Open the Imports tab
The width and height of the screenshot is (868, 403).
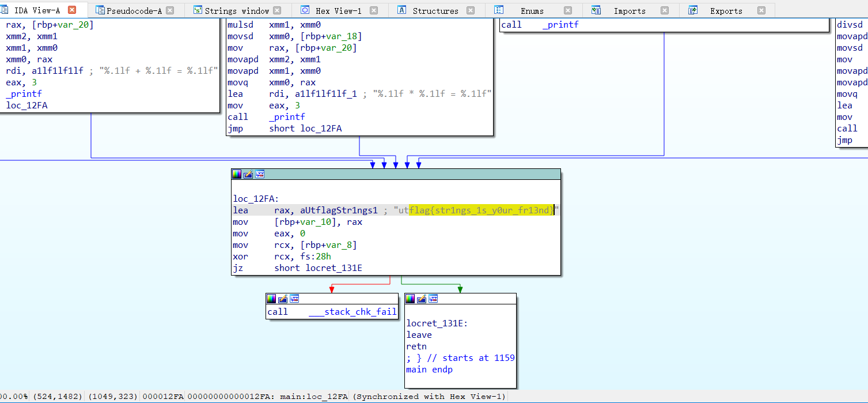630,10
